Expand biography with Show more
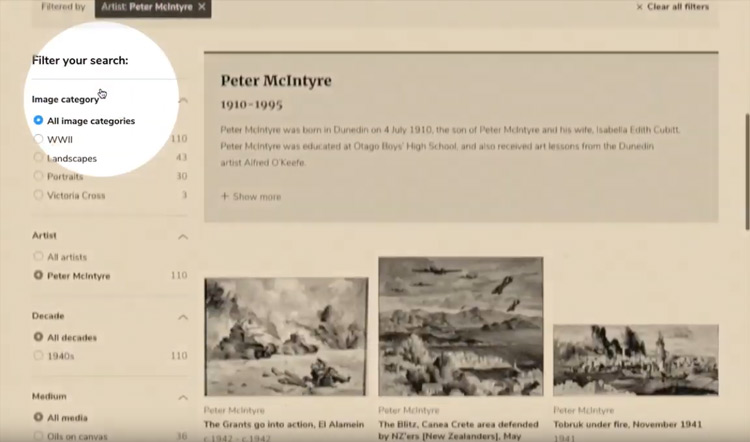The width and height of the screenshot is (750, 442). 251,197
